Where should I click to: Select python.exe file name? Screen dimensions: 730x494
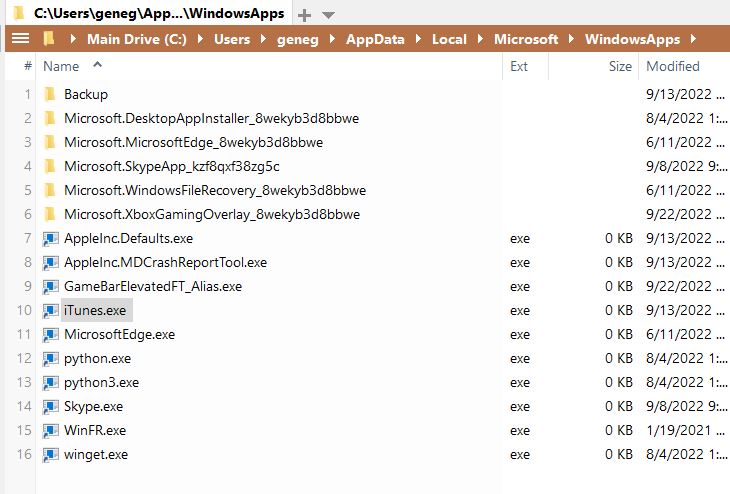pyautogui.click(x=98, y=359)
